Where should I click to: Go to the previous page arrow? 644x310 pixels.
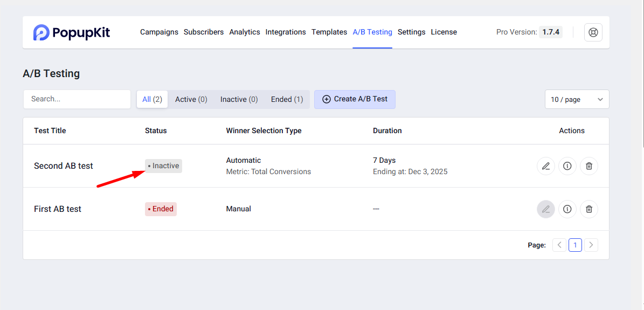tap(559, 245)
